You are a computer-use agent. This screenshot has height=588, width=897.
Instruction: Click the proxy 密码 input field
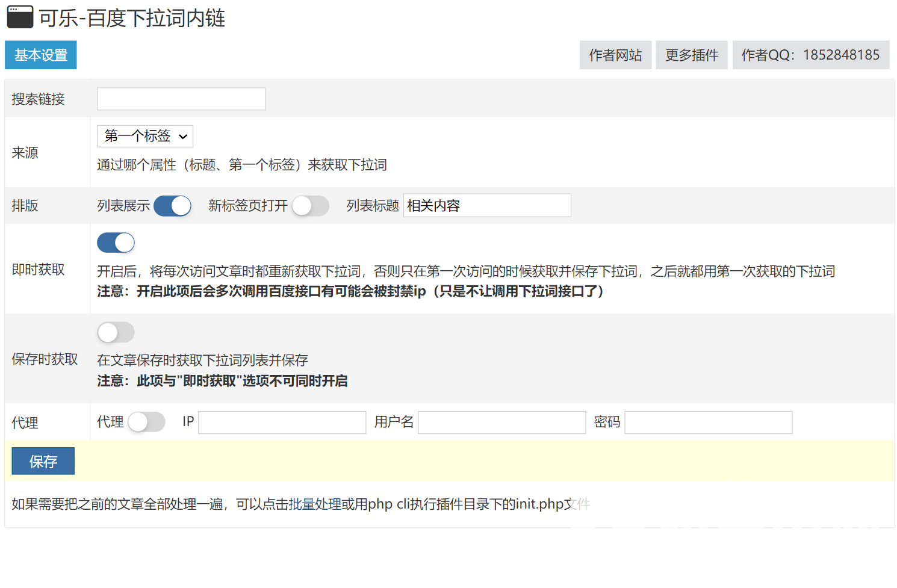709,422
